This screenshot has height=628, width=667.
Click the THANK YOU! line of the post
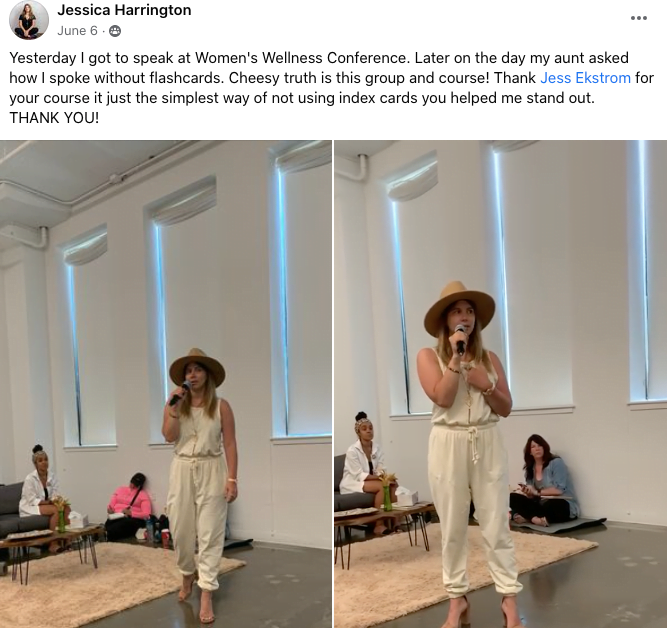coord(54,118)
